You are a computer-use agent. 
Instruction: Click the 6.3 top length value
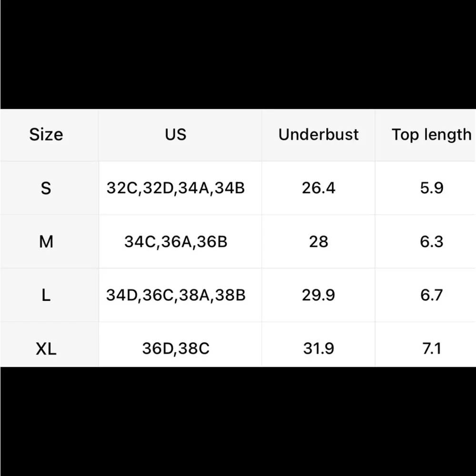[431, 242]
